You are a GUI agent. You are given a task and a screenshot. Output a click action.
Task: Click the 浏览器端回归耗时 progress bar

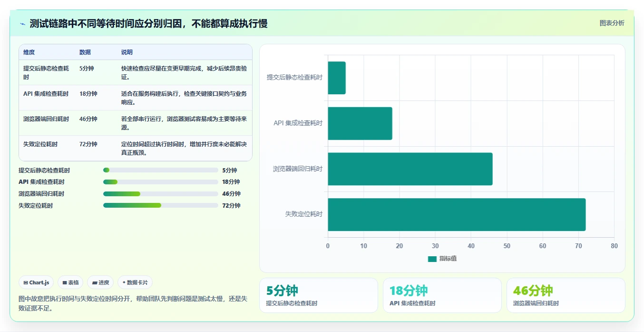click(161, 194)
